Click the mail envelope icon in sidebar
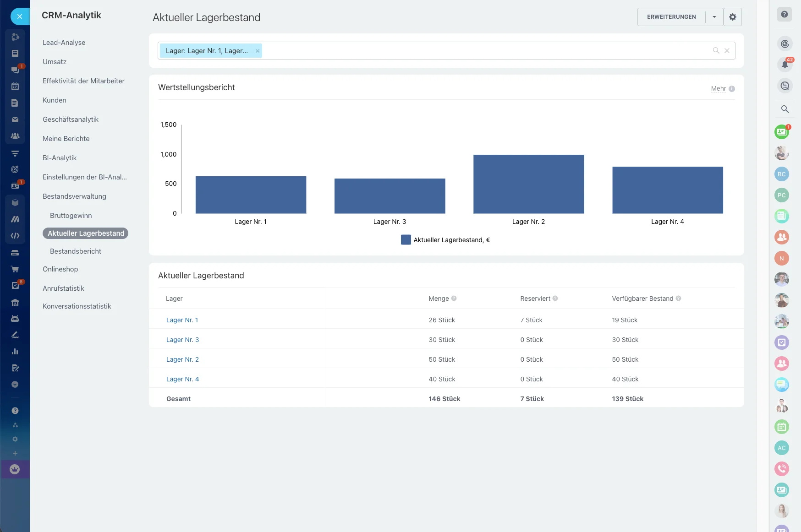The image size is (801, 532). click(15, 119)
